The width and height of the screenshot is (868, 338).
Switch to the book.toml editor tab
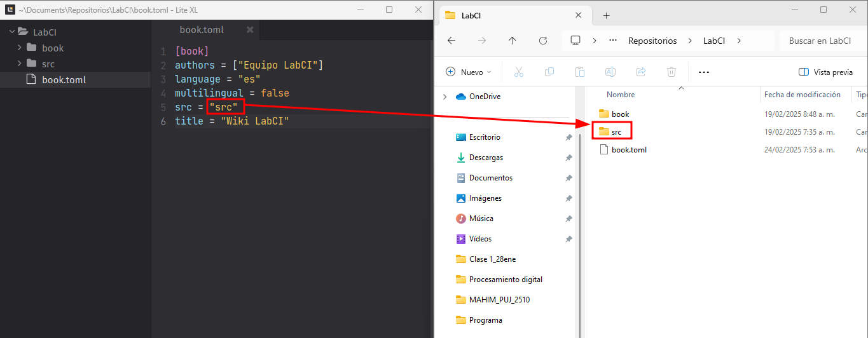[x=202, y=30]
